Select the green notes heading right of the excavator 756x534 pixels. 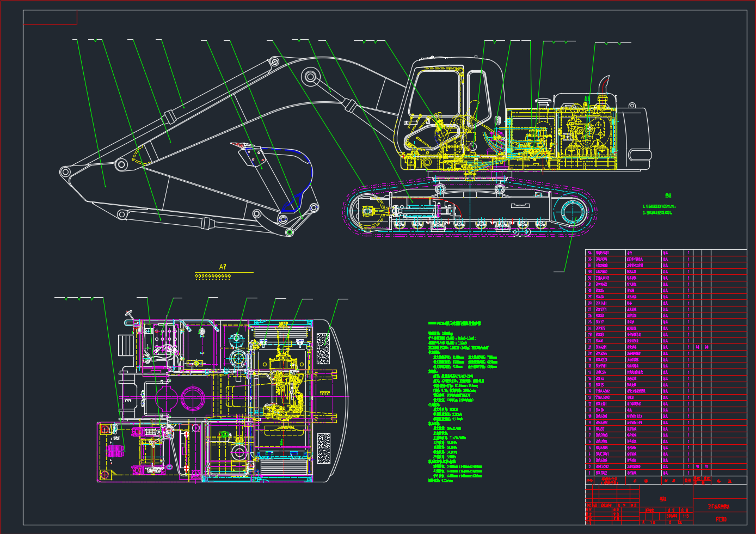pos(668,196)
